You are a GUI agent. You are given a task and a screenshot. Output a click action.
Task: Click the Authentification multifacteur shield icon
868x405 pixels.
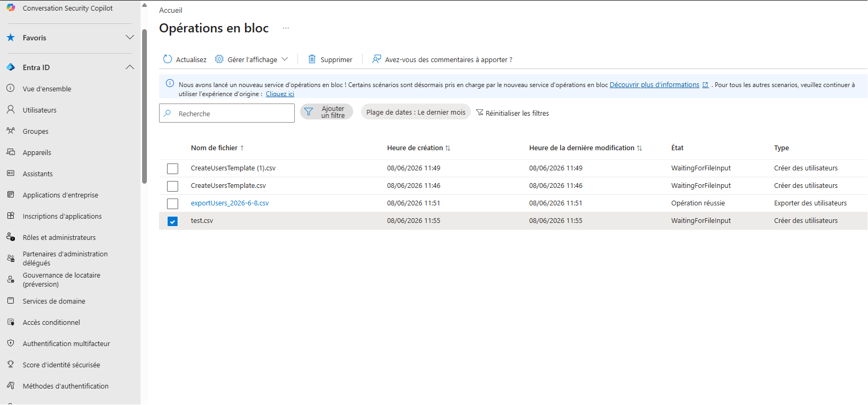coord(11,343)
